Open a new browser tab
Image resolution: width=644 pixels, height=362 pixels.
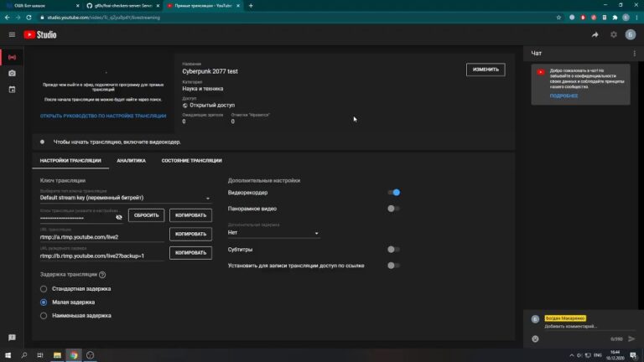251,6
